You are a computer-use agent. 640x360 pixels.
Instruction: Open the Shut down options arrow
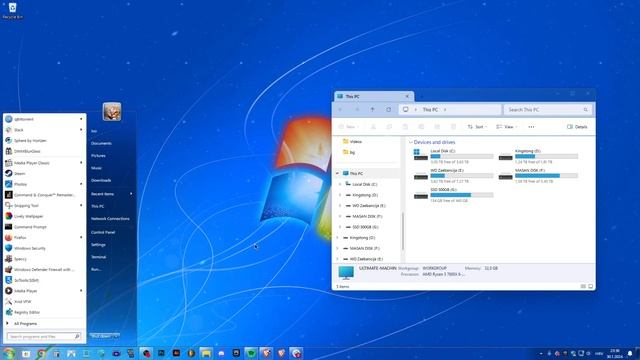[116, 336]
